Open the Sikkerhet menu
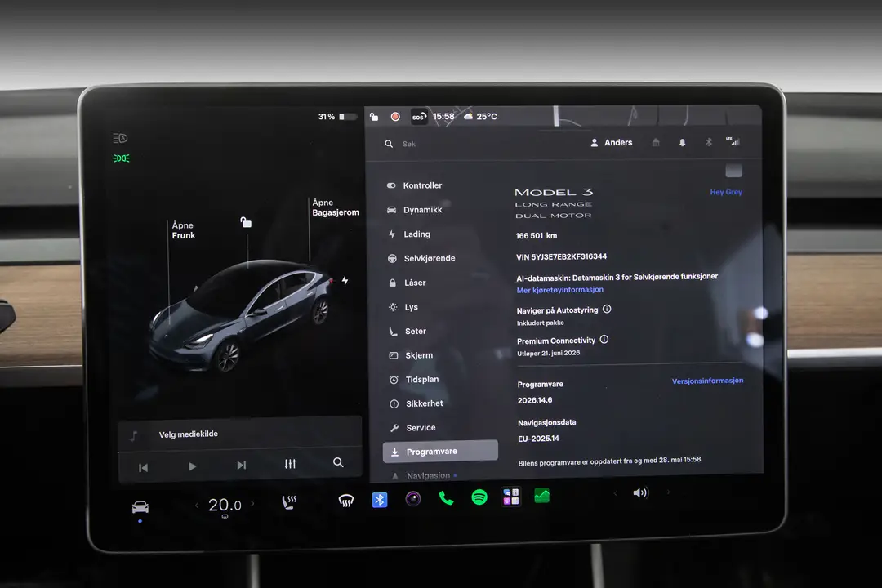 click(416, 403)
